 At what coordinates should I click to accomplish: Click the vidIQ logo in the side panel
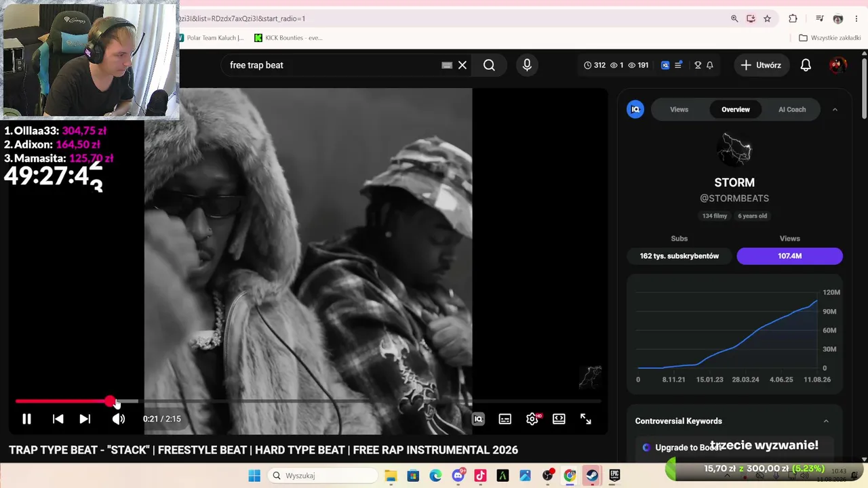[635, 109]
